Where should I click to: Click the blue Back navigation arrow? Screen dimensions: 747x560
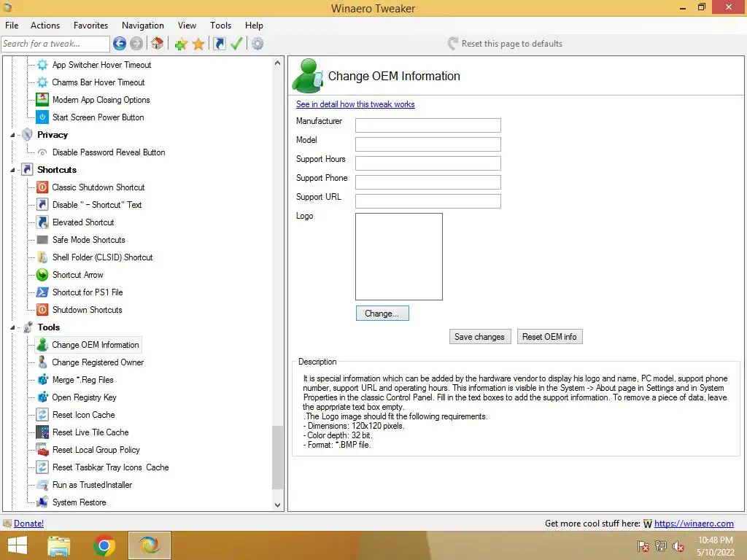click(120, 44)
